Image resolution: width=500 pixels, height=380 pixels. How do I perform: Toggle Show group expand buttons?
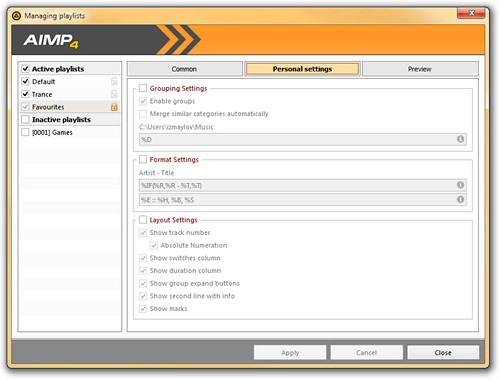(x=143, y=283)
